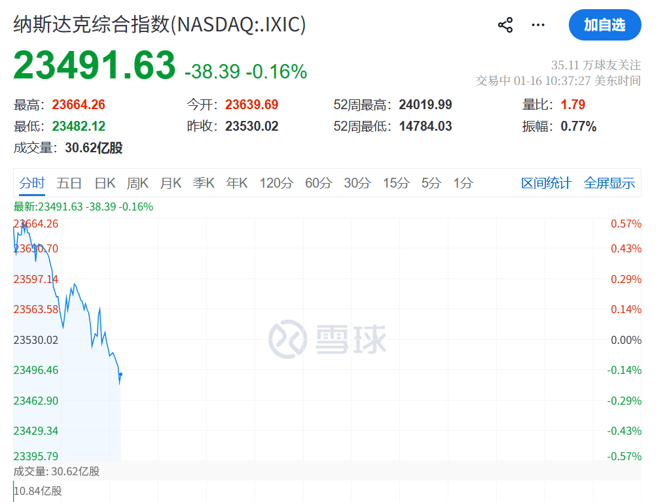Click 全屏显示 to go fullscreen
The height and width of the screenshot is (502, 667).
(x=609, y=183)
